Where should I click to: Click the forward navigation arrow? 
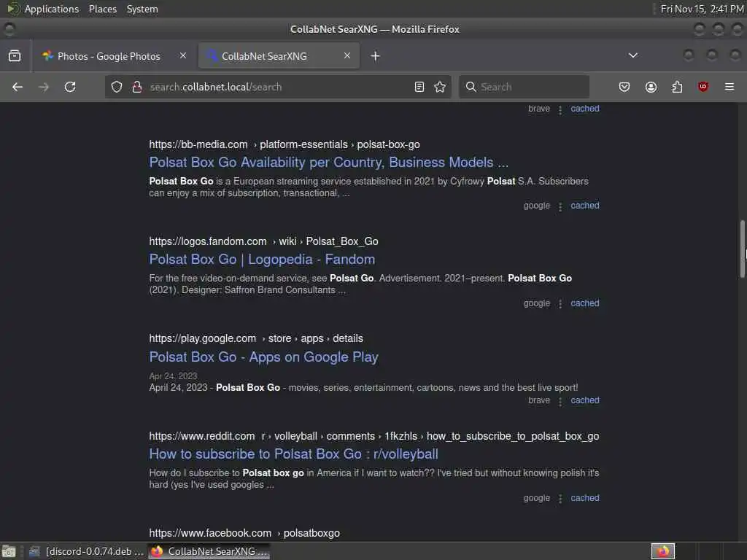pyautogui.click(x=43, y=87)
